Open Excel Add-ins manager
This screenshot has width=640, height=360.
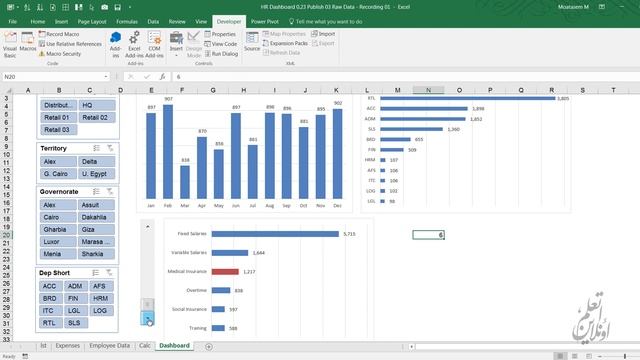point(134,44)
